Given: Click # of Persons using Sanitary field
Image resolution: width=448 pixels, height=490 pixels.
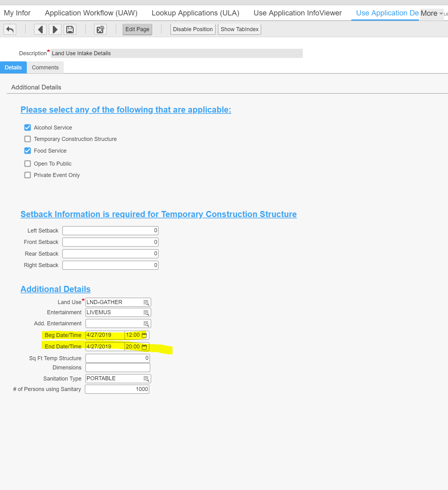Looking at the screenshot, I should pyautogui.click(x=117, y=389).
